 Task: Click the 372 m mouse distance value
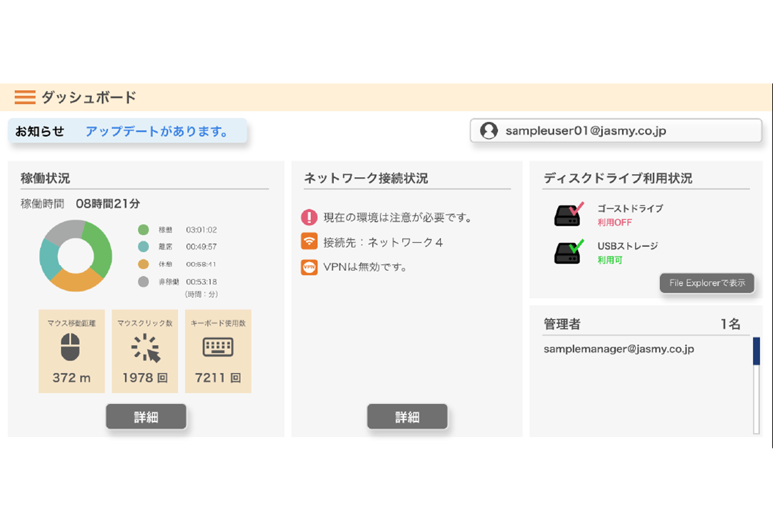click(71, 378)
